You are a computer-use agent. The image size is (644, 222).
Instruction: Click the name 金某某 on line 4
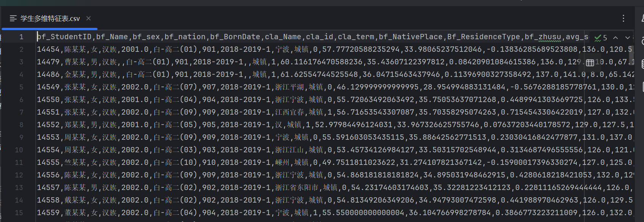(x=75, y=75)
